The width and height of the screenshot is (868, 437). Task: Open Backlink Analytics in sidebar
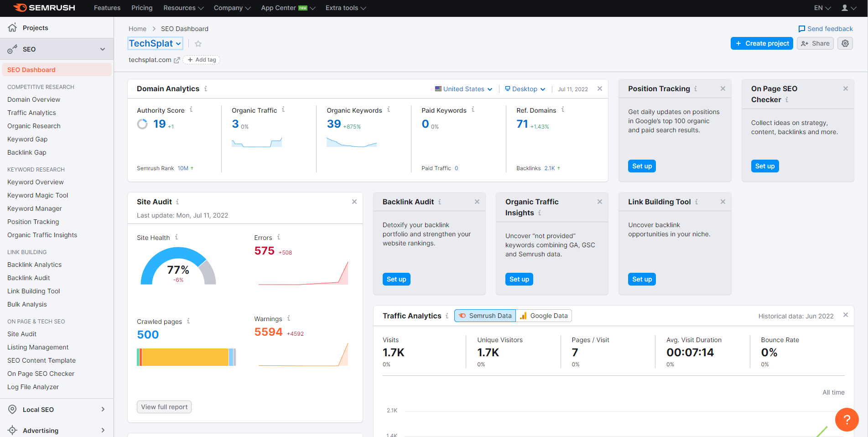34,265
